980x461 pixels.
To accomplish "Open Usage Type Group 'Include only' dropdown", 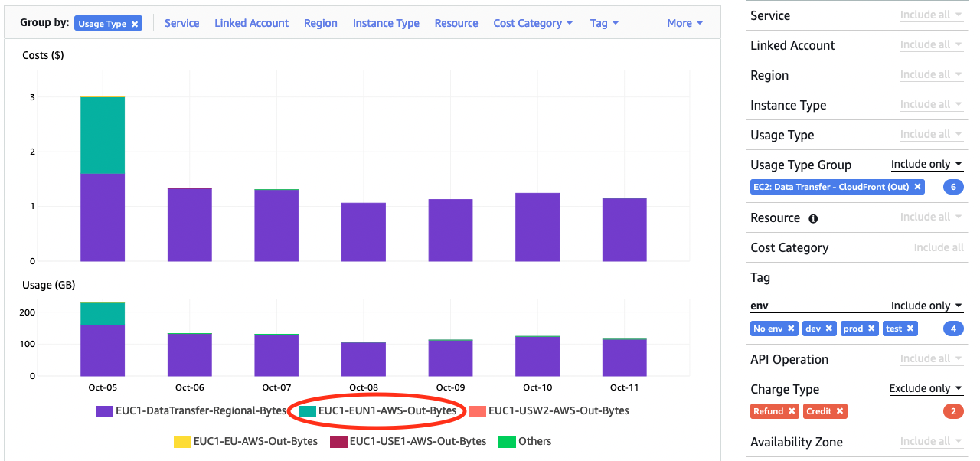I will click(926, 164).
